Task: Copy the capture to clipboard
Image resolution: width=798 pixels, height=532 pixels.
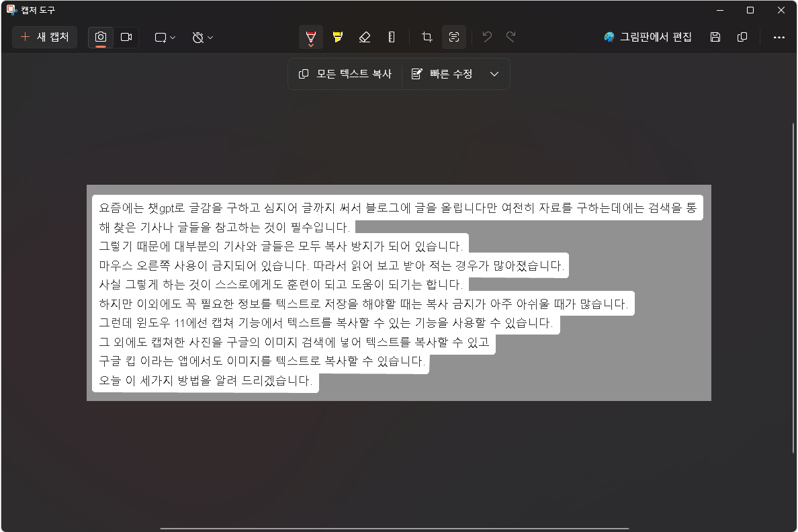Action: (x=742, y=37)
